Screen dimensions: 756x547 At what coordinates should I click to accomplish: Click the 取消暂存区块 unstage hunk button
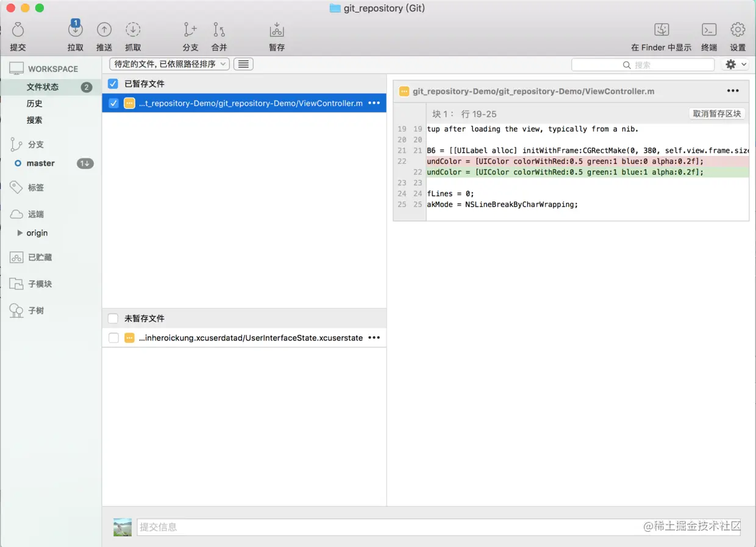pyautogui.click(x=717, y=114)
